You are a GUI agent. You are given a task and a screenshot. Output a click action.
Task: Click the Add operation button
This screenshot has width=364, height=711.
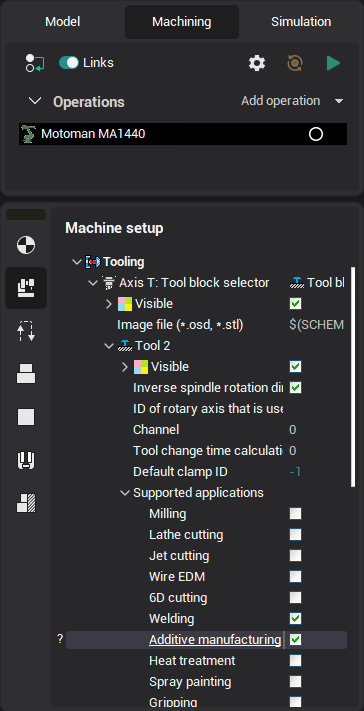[281, 101]
